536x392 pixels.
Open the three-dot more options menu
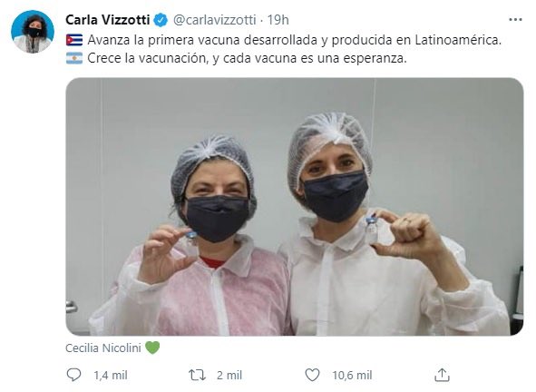coord(515,19)
